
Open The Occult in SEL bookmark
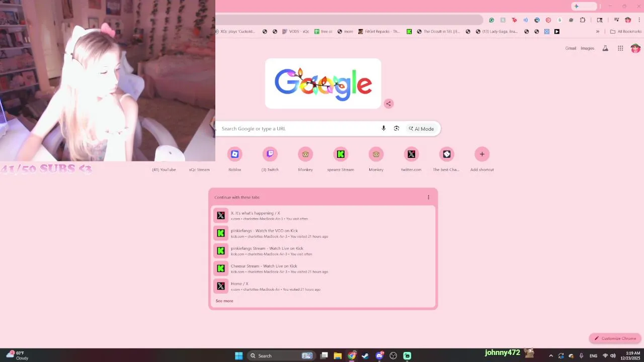click(438, 31)
